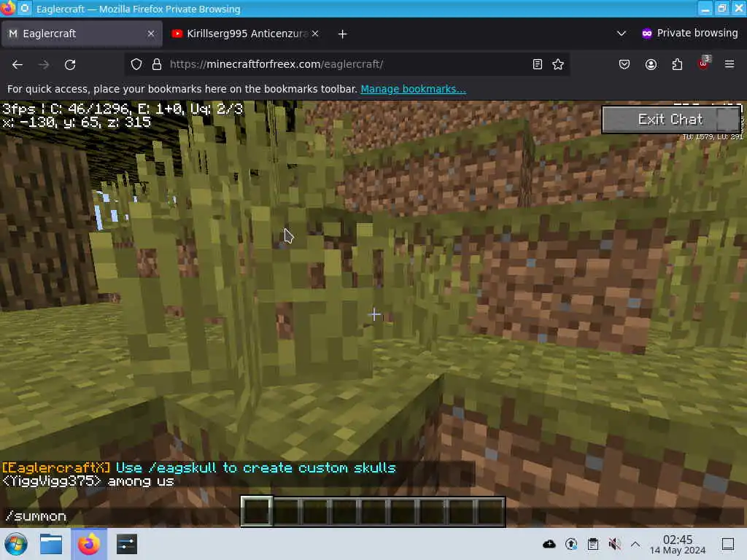Open extensions puzzle icon
Viewport: 747px width, 560px height.
point(677,64)
